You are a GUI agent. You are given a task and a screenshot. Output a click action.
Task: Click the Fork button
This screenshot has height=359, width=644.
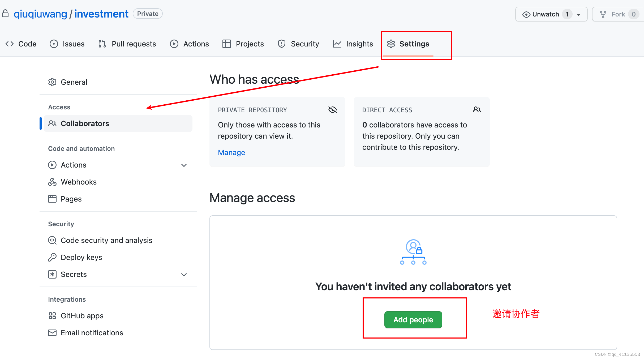618,14
